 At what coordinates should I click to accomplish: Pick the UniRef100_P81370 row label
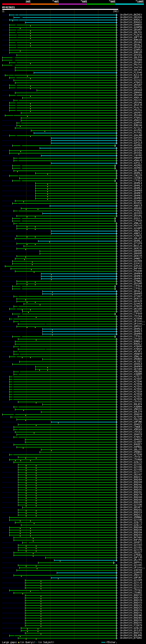[x=131, y=100]
